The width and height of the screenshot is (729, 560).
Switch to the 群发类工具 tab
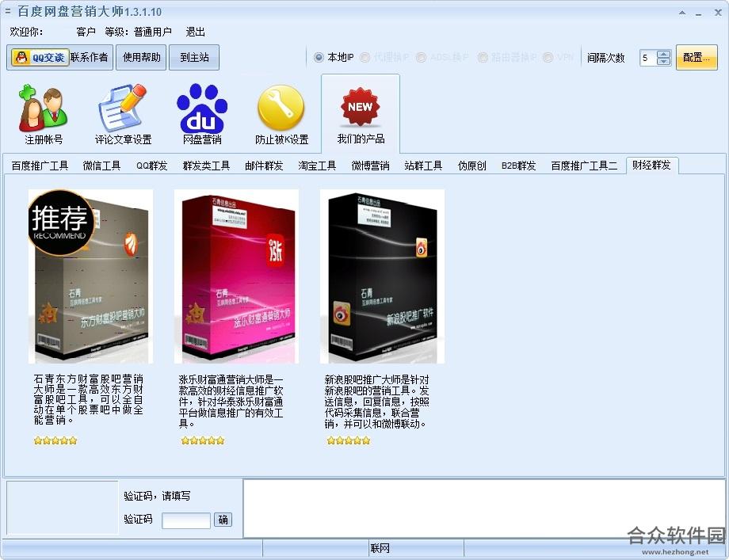[x=206, y=166]
